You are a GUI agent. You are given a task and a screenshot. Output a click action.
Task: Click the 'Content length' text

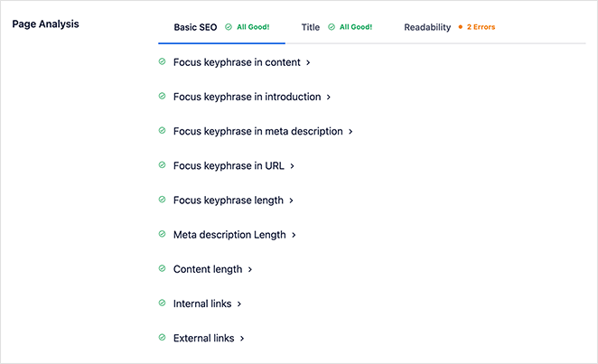click(x=208, y=269)
